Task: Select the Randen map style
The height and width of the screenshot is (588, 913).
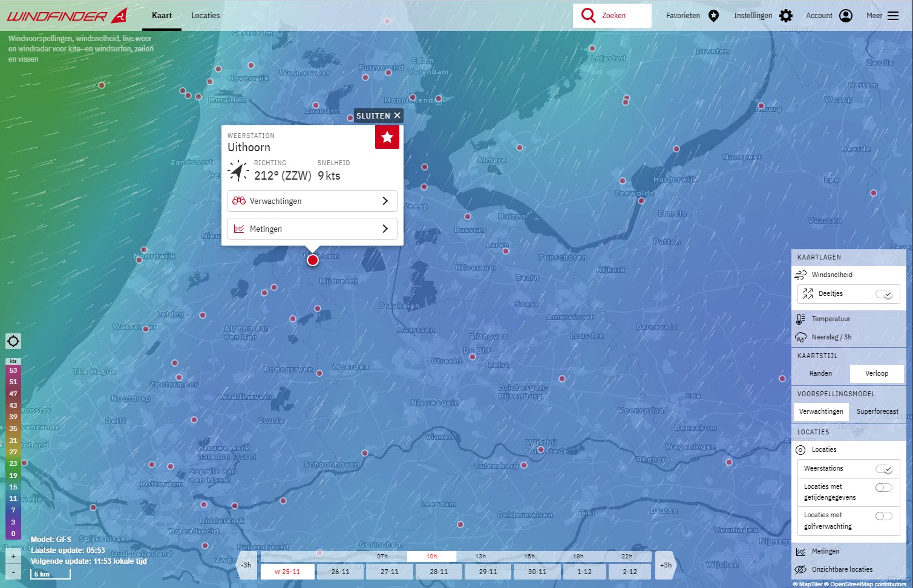Action: (820, 374)
